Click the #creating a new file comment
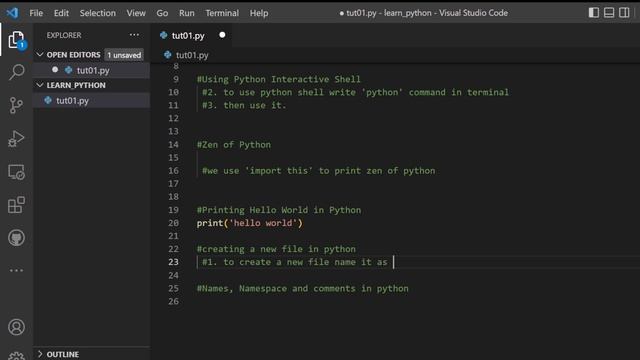640x360 pixels. tap(276, 249)
